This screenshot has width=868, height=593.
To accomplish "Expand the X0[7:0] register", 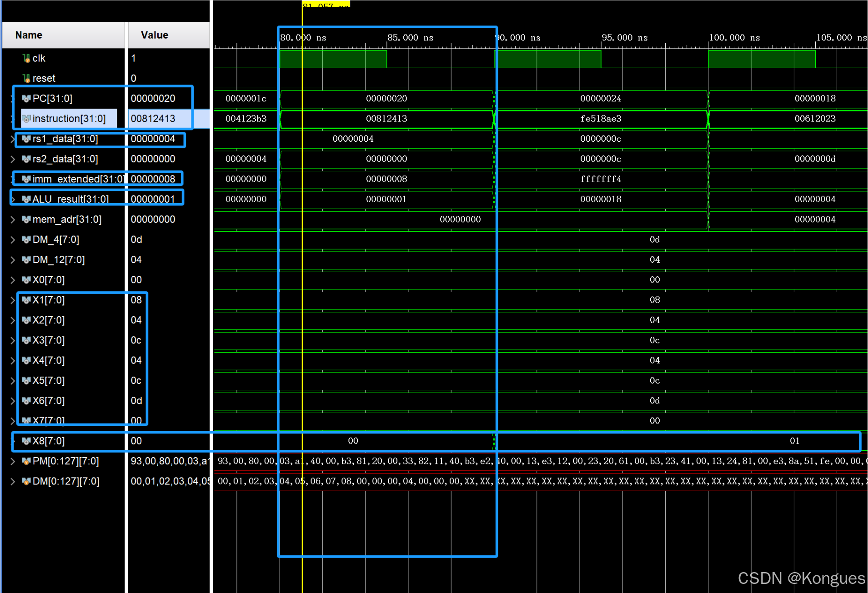I will (13, 280).
